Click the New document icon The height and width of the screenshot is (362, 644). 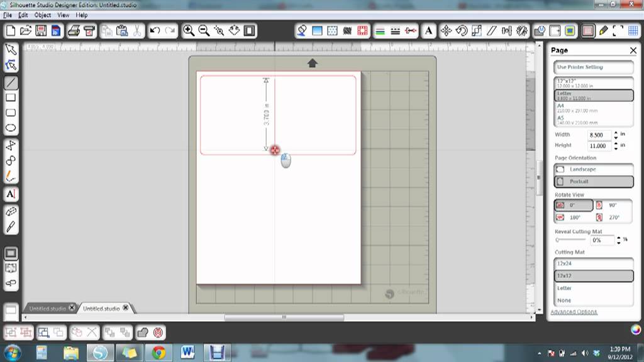click(11, 31)
